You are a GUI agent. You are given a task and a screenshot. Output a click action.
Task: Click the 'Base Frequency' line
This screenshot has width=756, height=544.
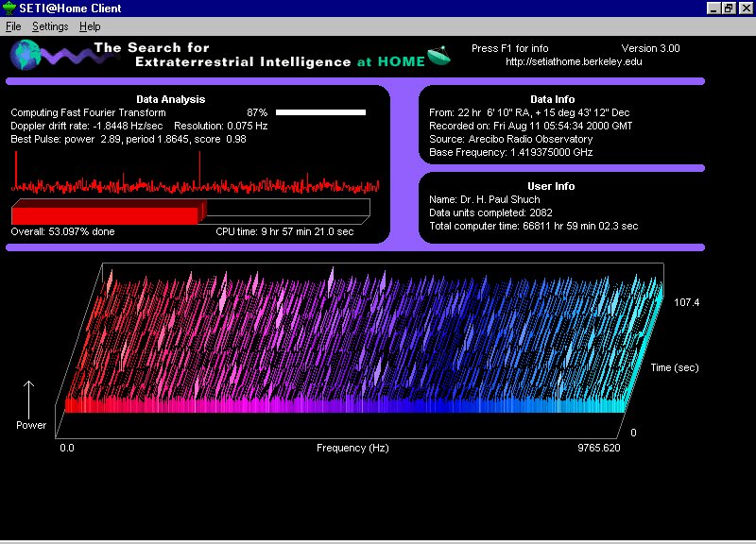[510, 152]
